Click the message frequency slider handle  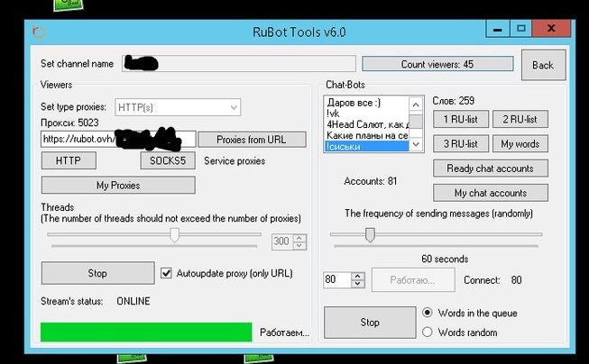[x=369, y=234]
